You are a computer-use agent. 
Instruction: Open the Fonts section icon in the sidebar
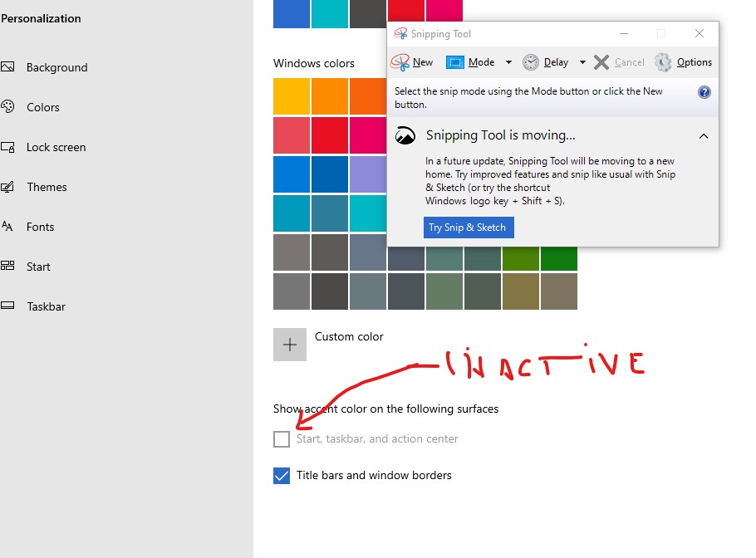(x=7, y=227)
